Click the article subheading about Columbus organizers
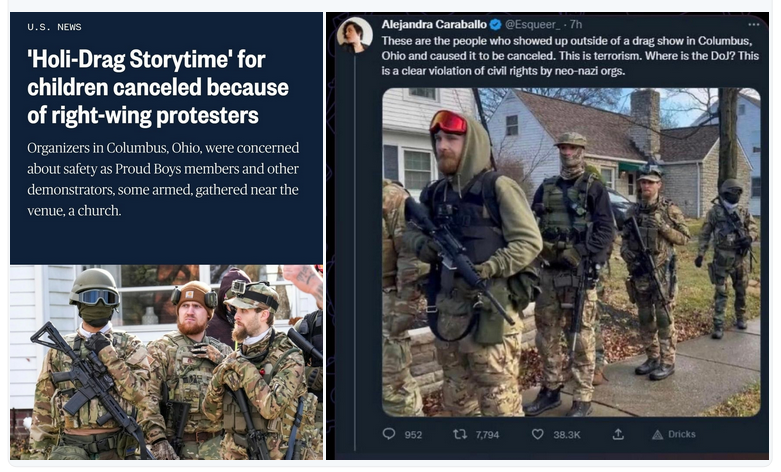This screenshot has height=472, width=781. click(x=163, y=179)
